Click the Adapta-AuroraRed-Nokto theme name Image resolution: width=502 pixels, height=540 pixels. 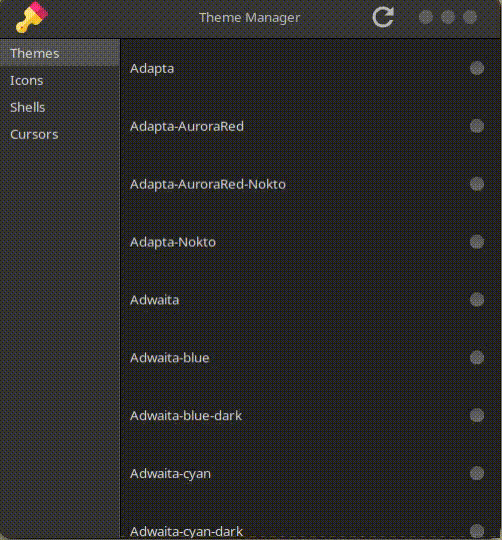pos(208,185)
